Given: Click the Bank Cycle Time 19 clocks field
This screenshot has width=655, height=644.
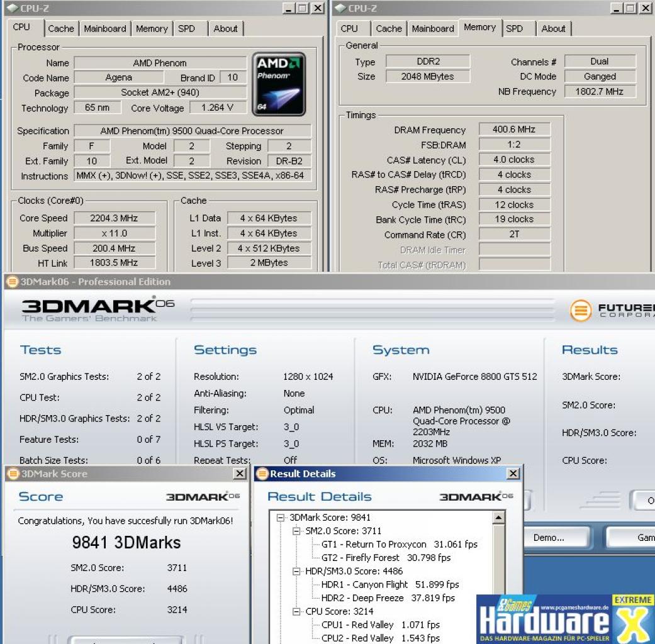Looking at the screenshot, I should [514, 219].
